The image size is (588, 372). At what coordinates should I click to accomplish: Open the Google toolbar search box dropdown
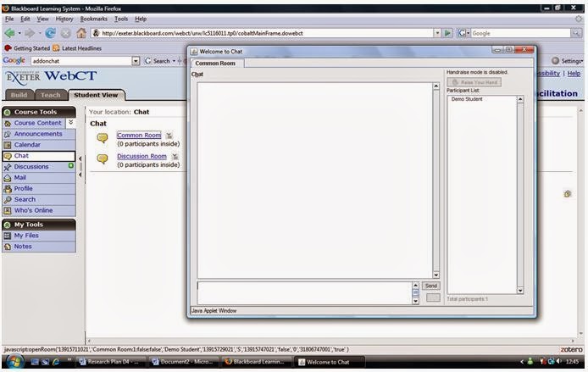coord(136,61)
